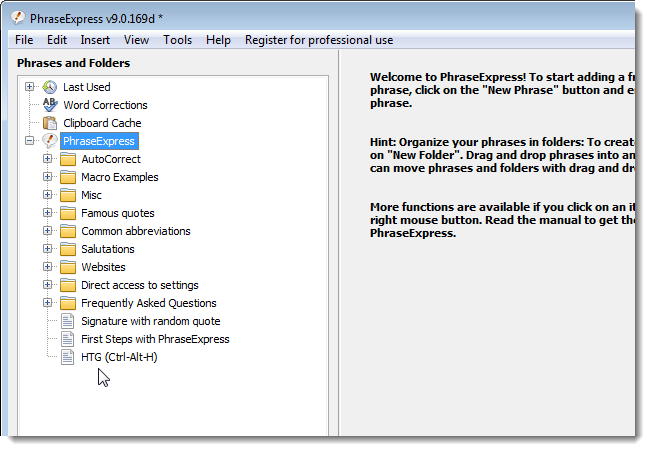Click the PhraseExpress title bar app icon
Viewport: 650px width, 451px height.
[18, 18]
